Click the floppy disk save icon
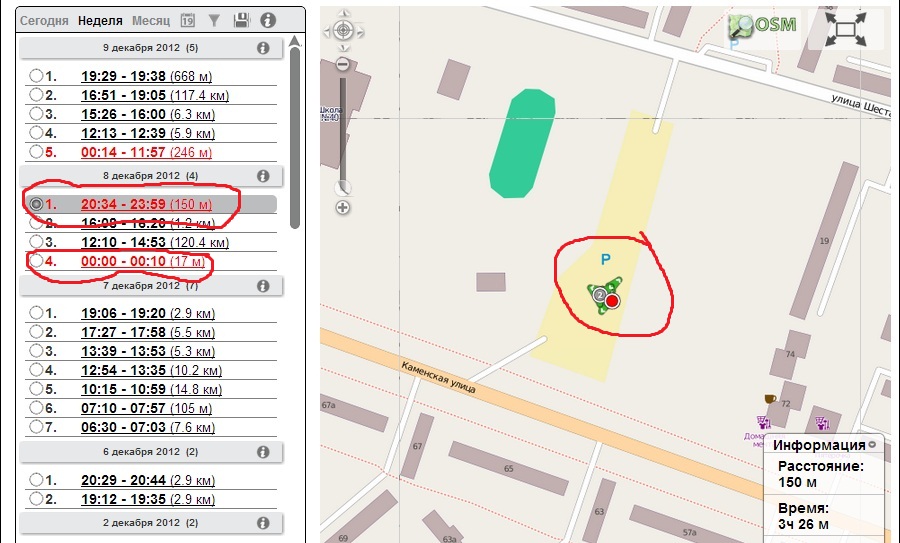The height and width of the screenshot is (543, 900). [241, 20]
